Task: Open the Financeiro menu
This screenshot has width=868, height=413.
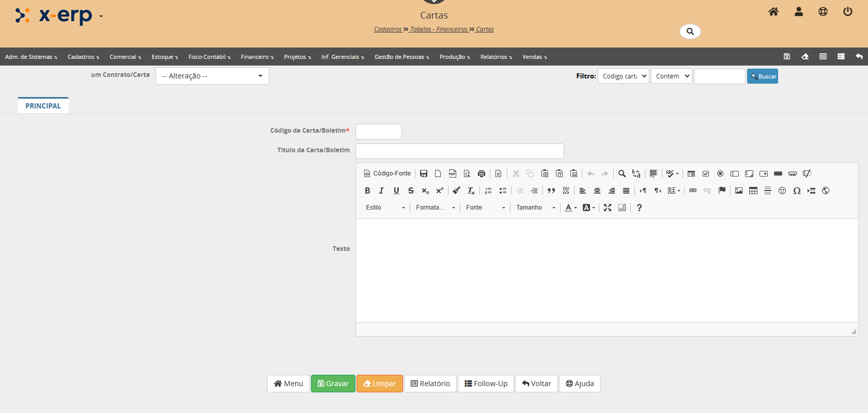Action: (x=257, y=57)
